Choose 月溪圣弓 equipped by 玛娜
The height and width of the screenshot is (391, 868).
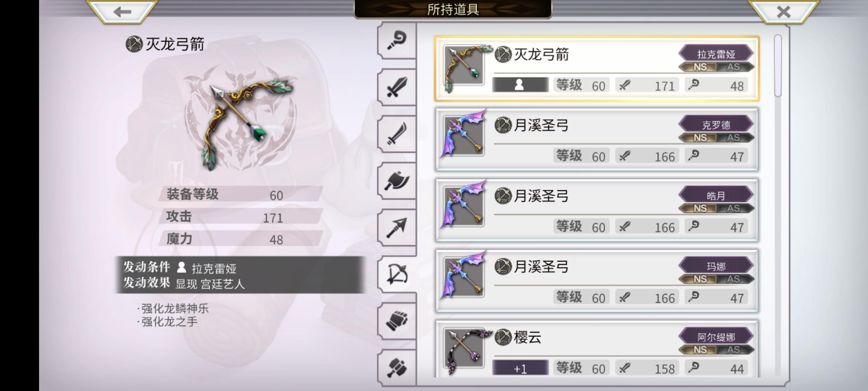597,281
